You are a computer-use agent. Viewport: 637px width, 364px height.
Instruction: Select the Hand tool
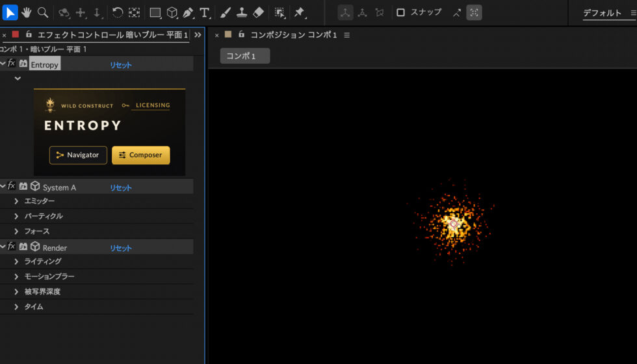coord(27,12)
